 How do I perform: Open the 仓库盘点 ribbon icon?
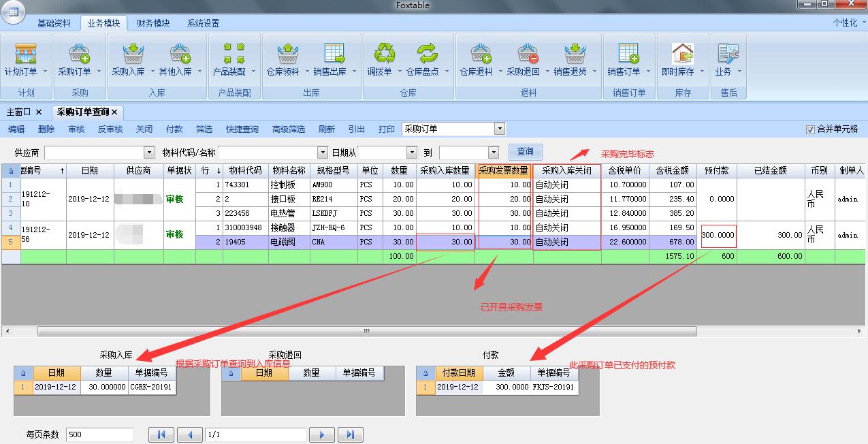[427, 53]
